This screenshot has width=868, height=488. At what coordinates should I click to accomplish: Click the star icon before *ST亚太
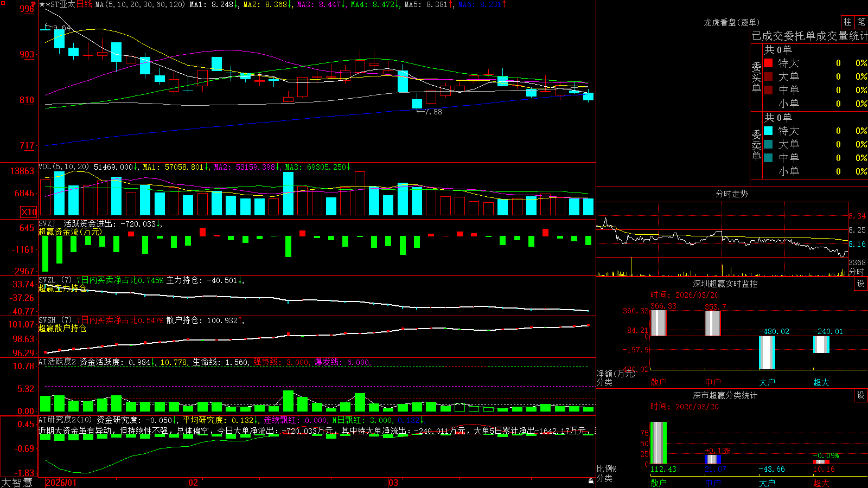tap(42, 4)
